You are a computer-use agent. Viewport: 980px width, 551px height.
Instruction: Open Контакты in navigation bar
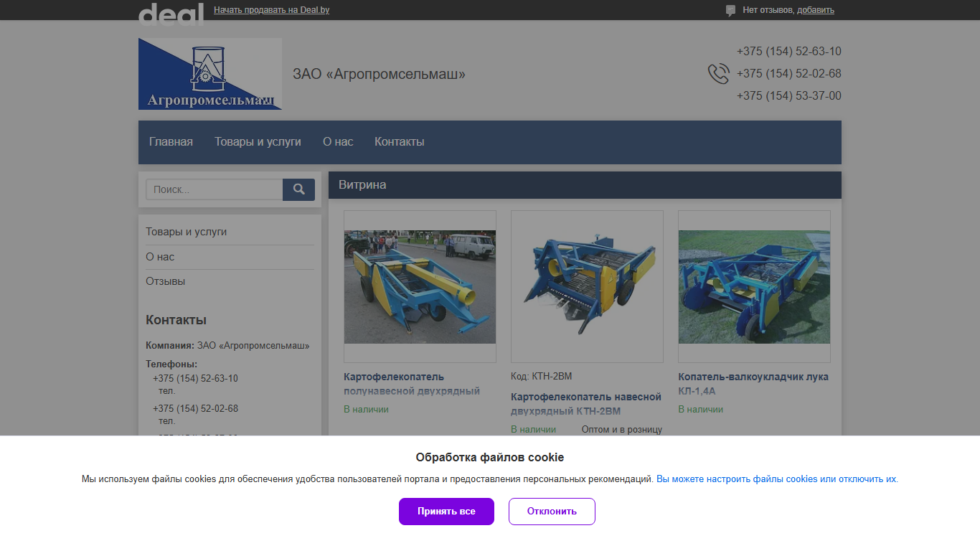pos(400,142)
